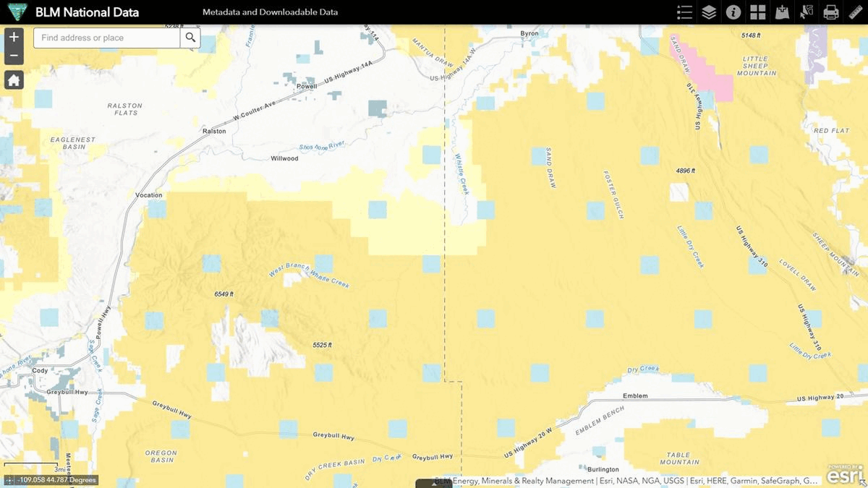The width and height of the screenshot is (868, 488).
Task: Open the Layer List widget
Action: click(x=709, y=12)
